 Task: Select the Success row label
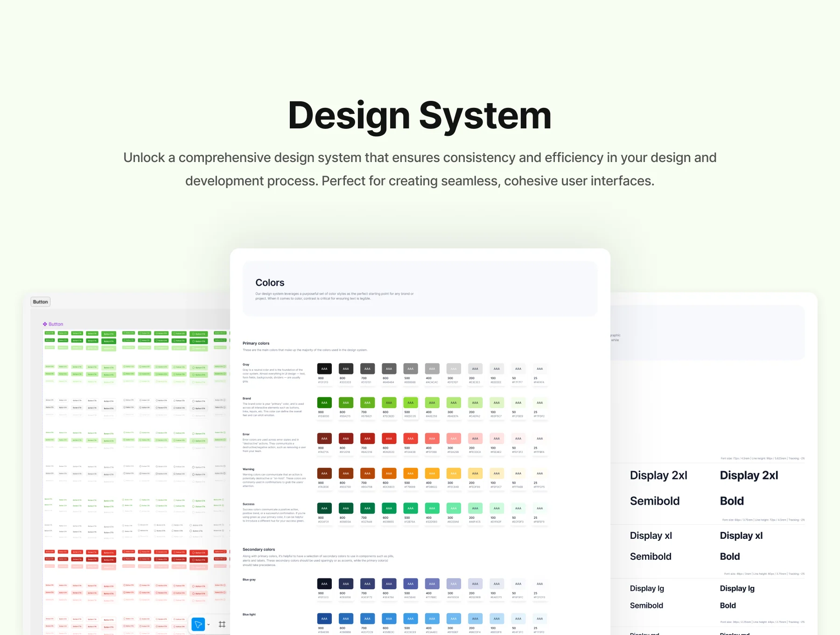coord(249,504)
